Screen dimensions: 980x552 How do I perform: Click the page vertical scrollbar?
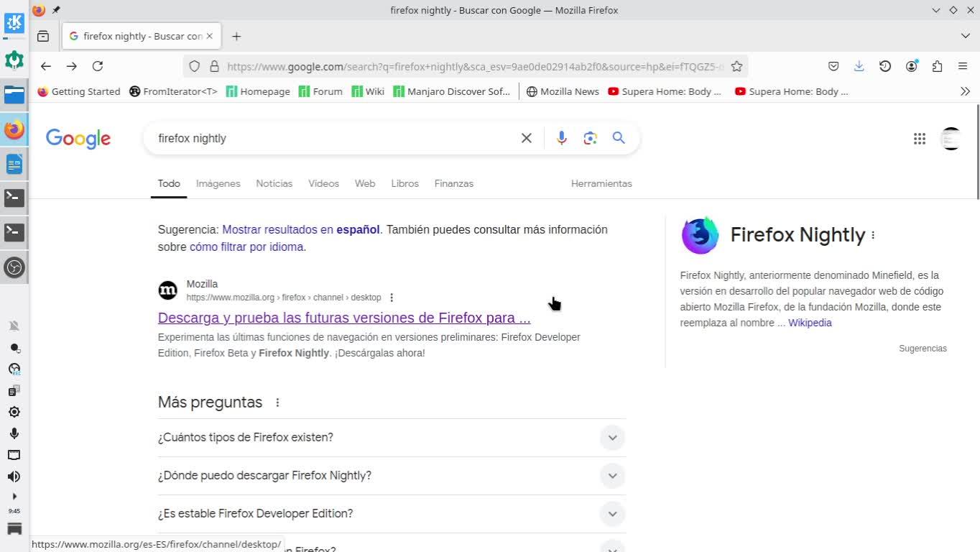click(977, 151)
